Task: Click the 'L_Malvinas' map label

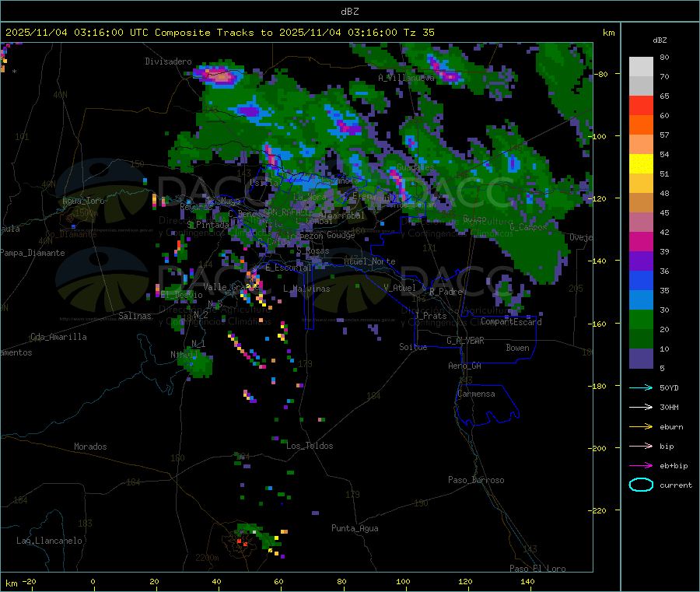Action: tap(306, 289)
